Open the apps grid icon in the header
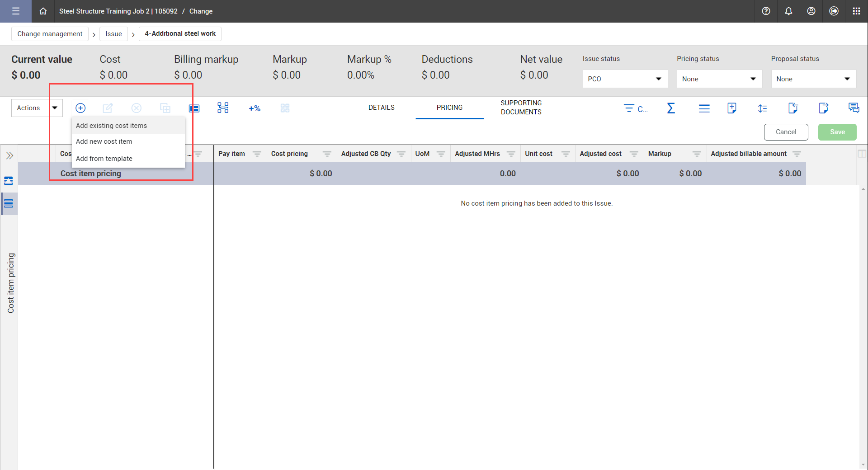The height and width of the screenshot is (470, 868). click(856, 11)
